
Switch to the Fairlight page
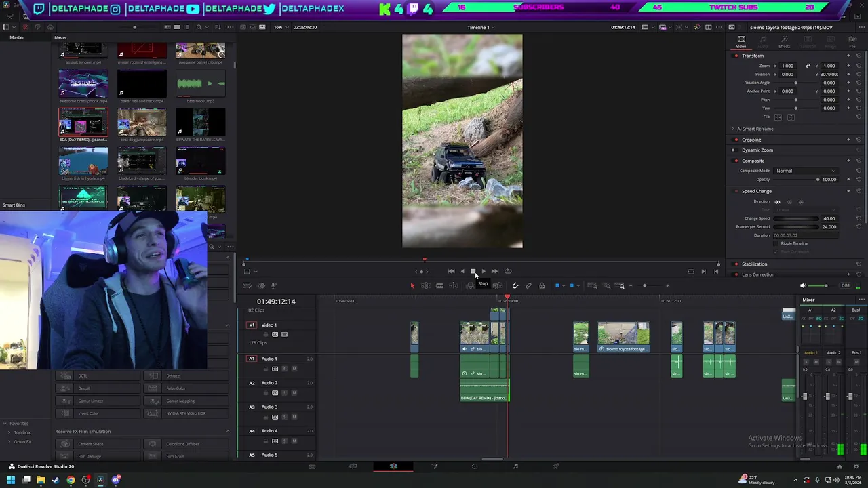(x=515, y=466)
